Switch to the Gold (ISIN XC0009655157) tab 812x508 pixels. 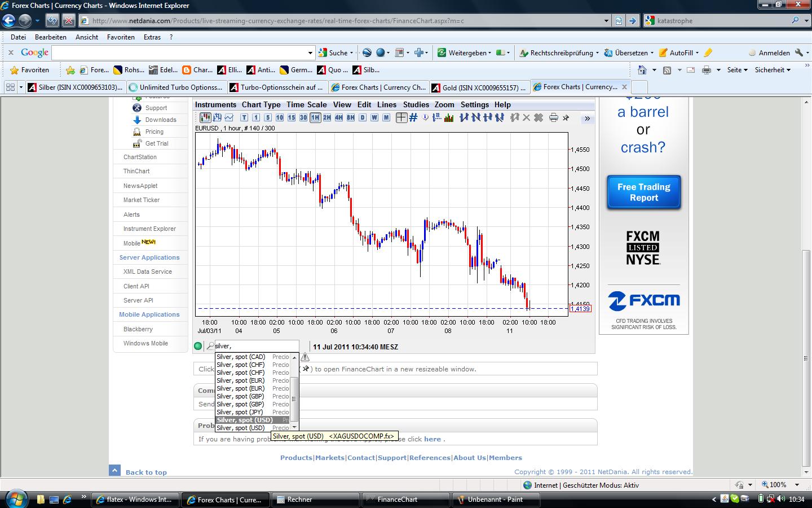coord(478,87)
